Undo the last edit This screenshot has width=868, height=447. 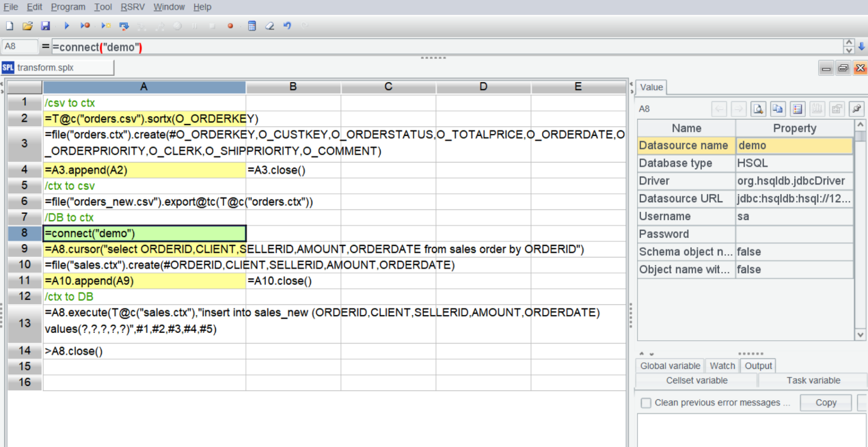286,25
